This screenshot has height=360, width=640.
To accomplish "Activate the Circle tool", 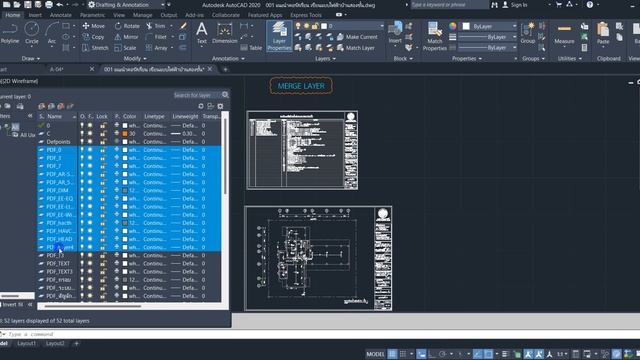I will coord(31,33).
